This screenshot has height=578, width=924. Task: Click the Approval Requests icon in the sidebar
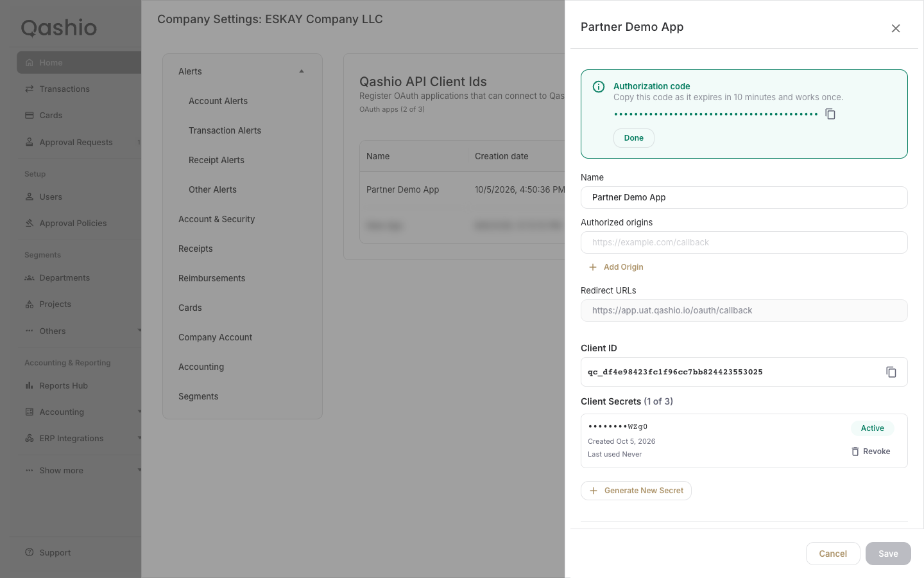click(30, 142)
